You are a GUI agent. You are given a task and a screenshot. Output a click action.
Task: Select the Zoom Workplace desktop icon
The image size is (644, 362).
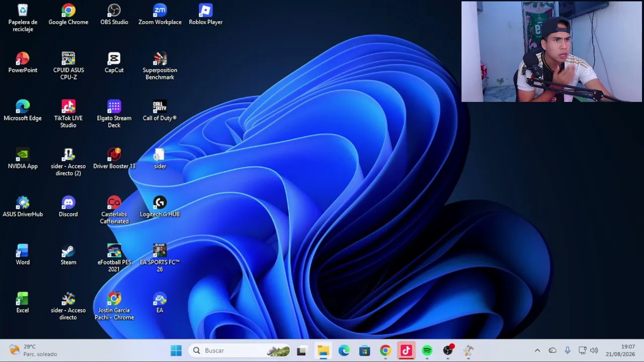160,15
